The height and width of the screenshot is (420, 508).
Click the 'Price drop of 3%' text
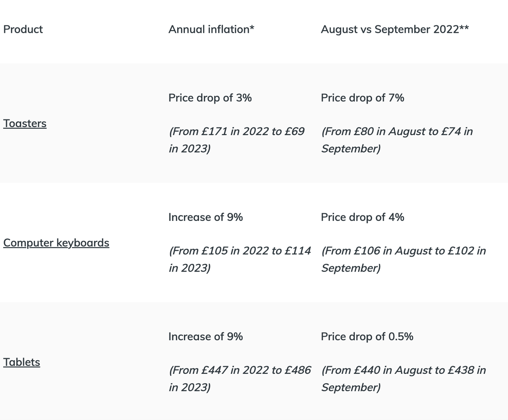[x=210, y=98]
